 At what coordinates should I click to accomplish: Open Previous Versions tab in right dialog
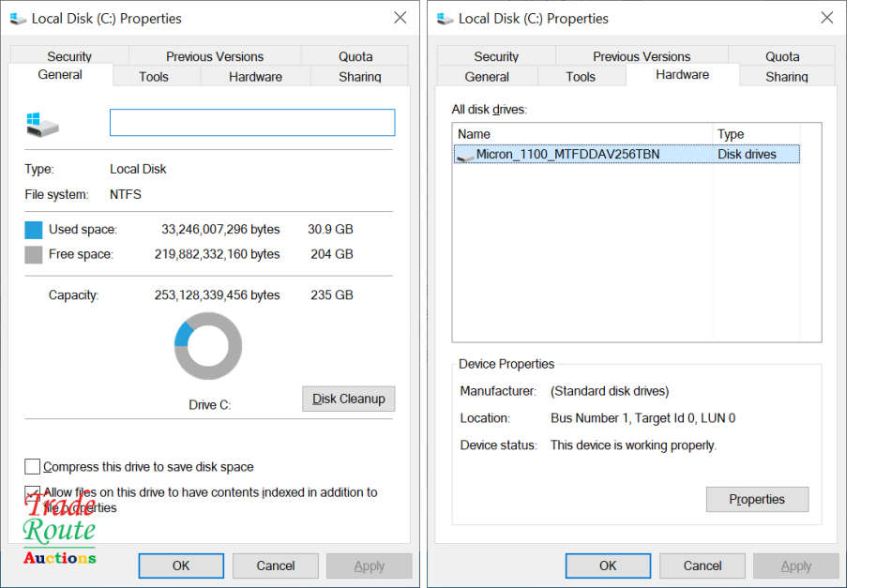pos(642,56)
